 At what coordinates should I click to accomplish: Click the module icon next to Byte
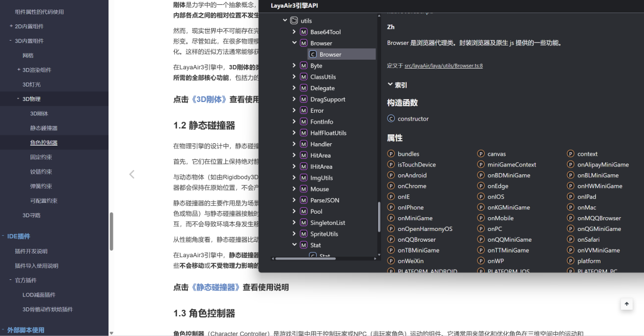[x=304, y=66]
